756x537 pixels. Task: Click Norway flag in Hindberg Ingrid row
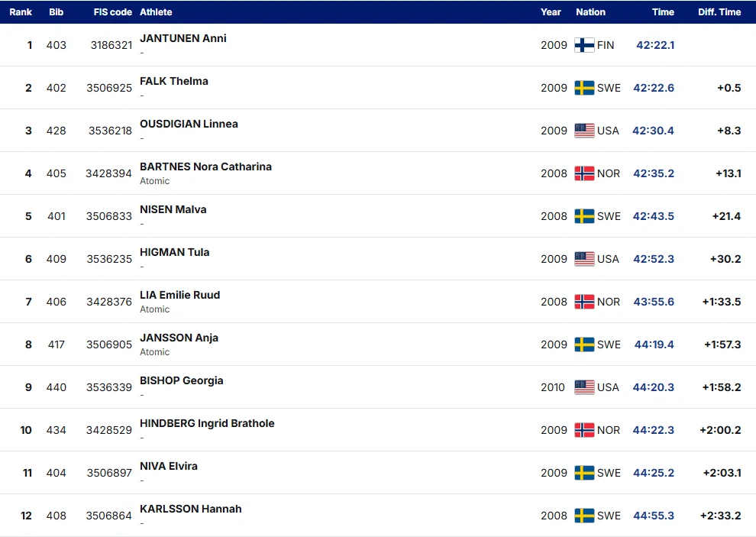[584, 430]
